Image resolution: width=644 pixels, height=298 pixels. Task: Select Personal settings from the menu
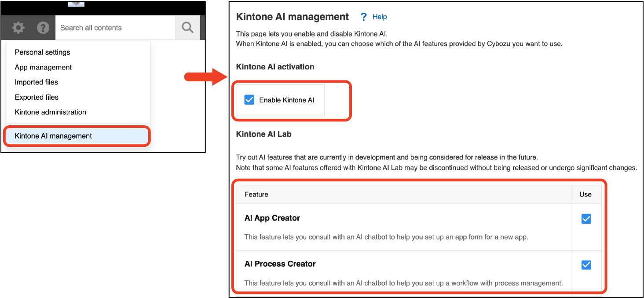click(42, 52)
